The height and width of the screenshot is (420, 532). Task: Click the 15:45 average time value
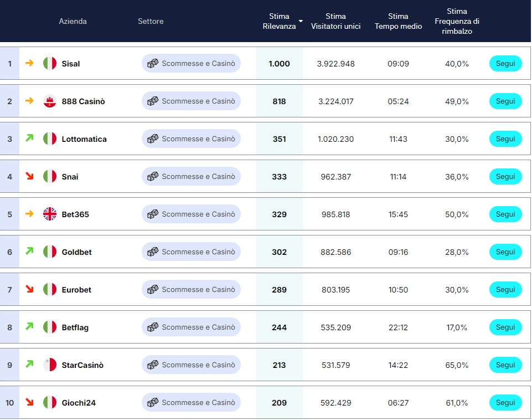(399, 214)
